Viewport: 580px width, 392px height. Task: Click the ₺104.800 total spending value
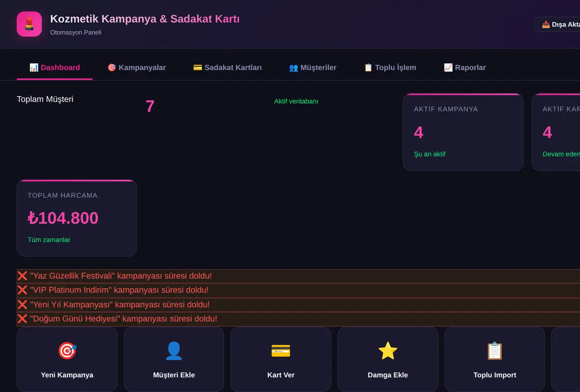click(x=63, y=218)
